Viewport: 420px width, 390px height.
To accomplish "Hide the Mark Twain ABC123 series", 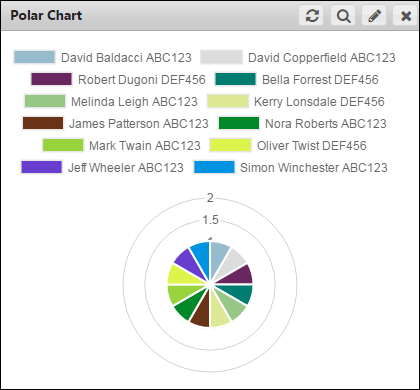I will pos(121,145).
